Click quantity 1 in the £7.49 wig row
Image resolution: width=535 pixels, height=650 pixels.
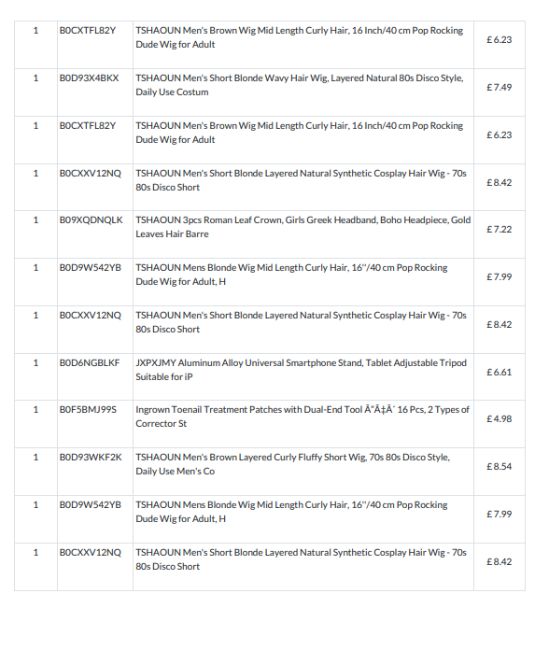36,78
